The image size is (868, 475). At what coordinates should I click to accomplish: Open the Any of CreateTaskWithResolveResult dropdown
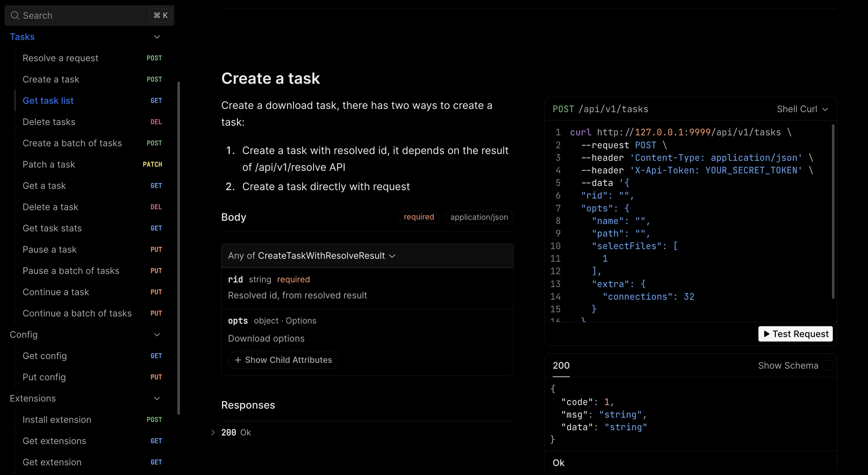[311, 256]
